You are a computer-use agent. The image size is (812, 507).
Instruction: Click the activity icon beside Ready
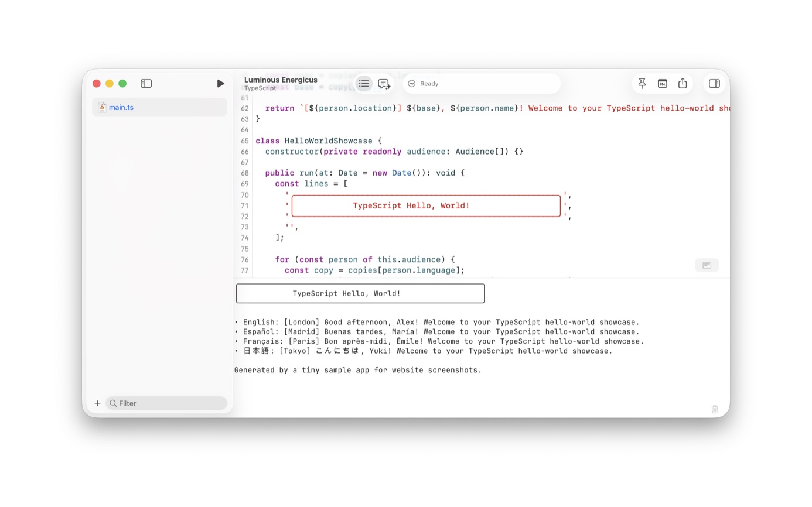click(x=412, y=84)
